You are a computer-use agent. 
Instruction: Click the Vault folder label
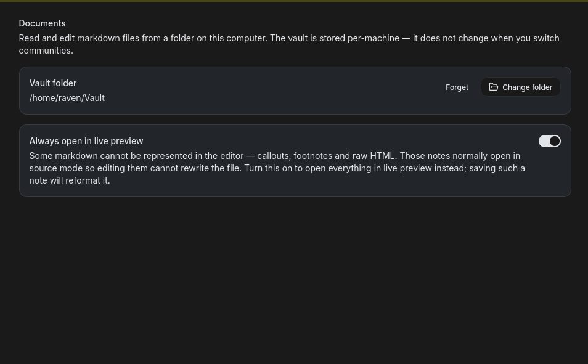coord(53,83)
